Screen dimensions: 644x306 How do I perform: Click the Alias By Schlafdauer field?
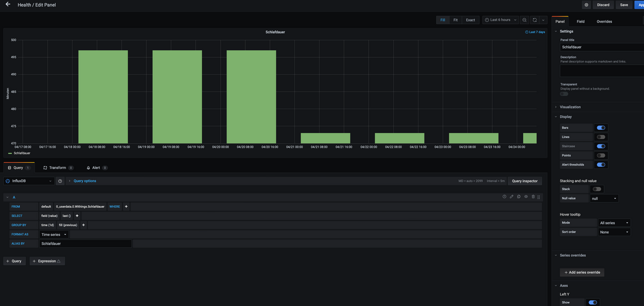[85, 243]
